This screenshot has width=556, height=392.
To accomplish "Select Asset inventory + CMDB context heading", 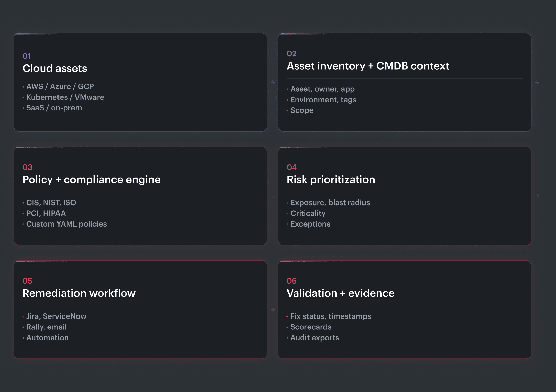I will coord(368,66).
